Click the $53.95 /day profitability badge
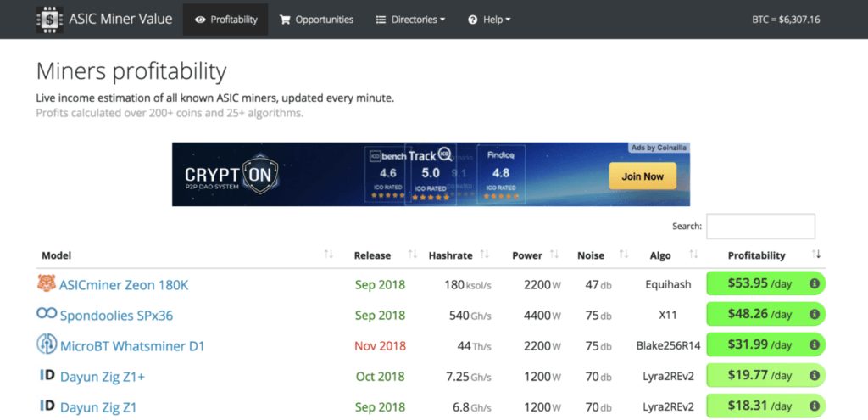The image size is (868, 420). tap(766, 283)
